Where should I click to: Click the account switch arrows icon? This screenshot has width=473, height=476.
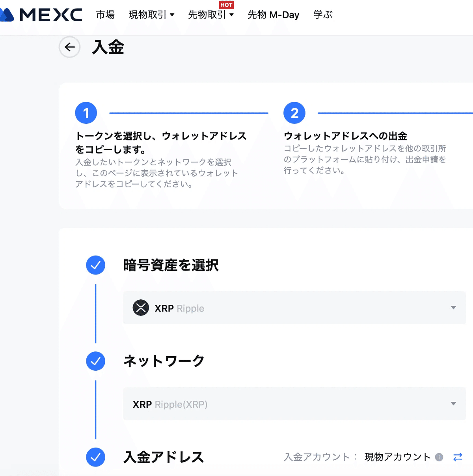click(458, 457)
